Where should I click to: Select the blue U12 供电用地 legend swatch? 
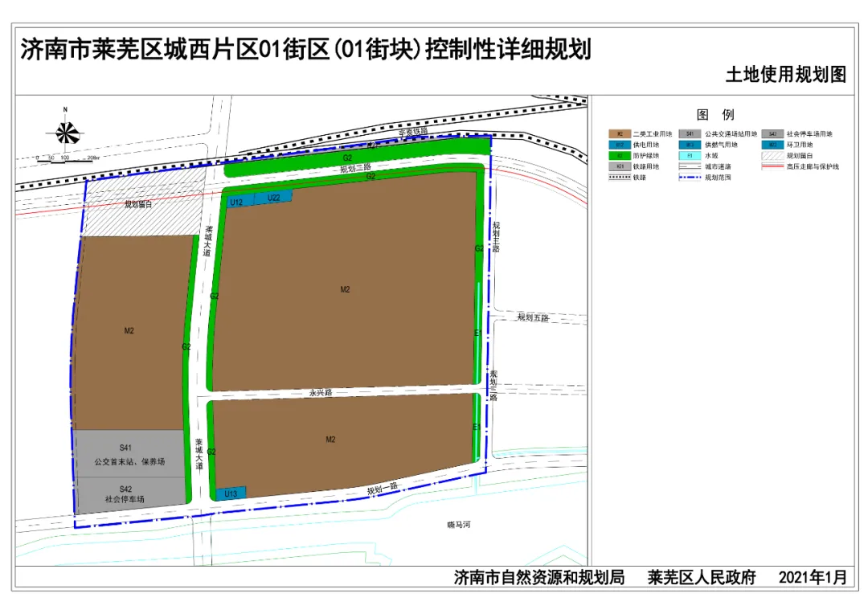[x=620, y=145]
